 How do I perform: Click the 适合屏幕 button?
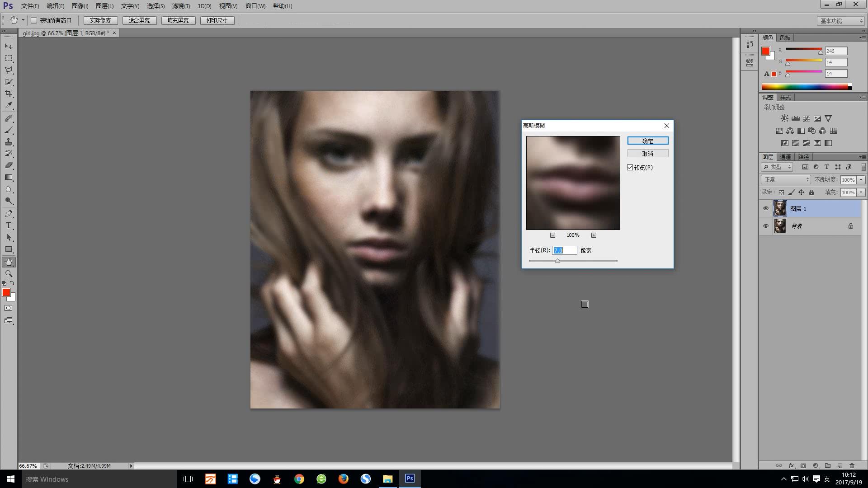point(139,20)
